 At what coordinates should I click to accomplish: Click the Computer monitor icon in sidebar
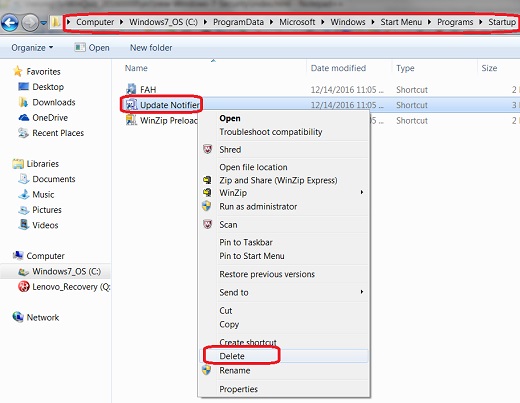pos(18,256)
